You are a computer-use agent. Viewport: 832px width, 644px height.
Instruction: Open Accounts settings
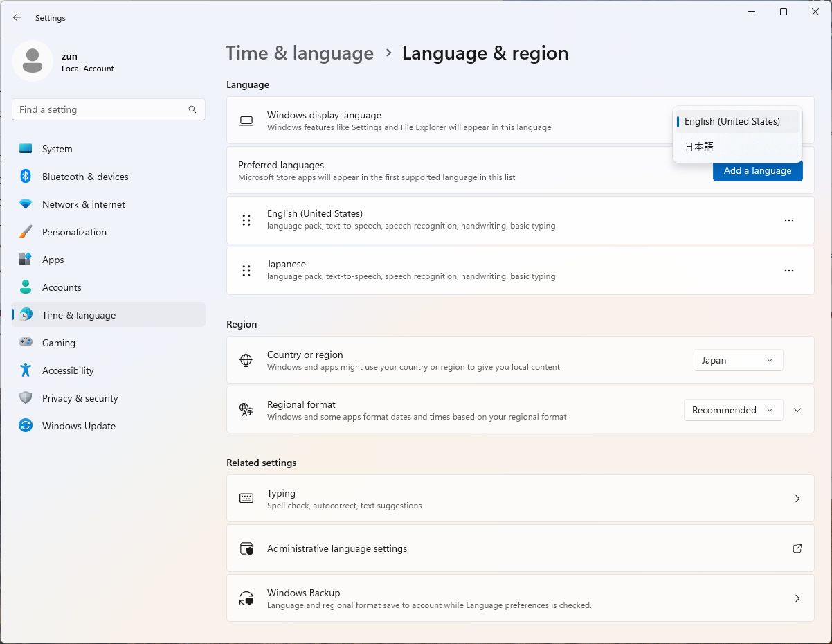(x=109, y=287)
